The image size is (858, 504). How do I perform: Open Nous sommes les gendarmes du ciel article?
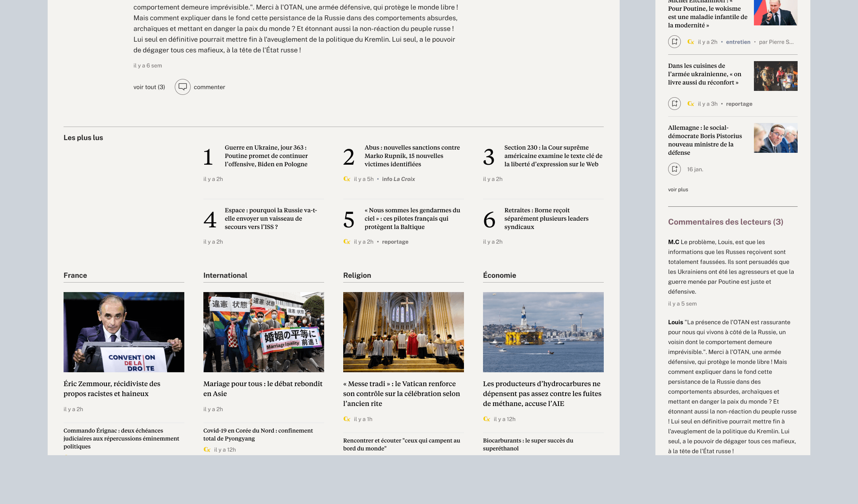[412, 219]
